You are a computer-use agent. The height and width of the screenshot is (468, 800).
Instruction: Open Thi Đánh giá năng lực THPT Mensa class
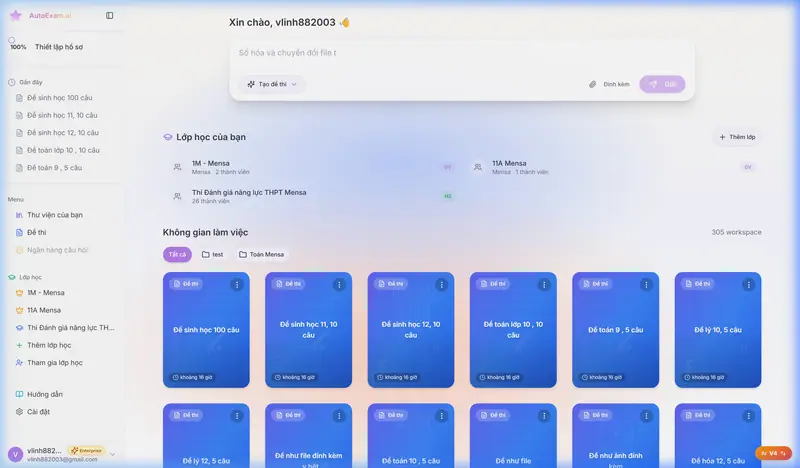tap(312, 196)
